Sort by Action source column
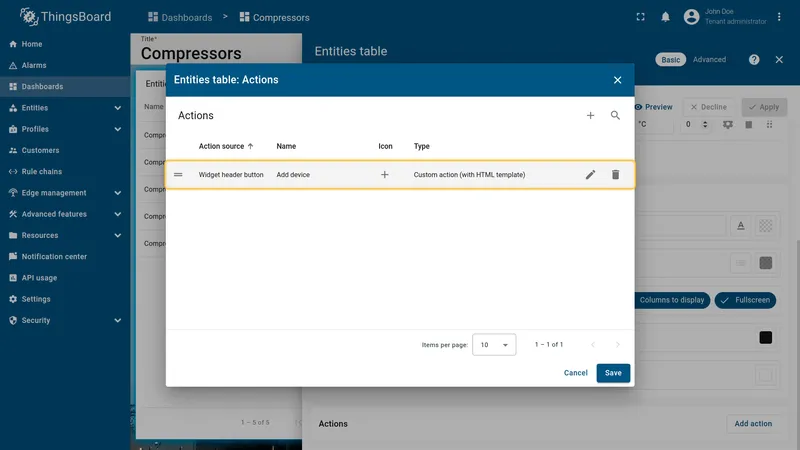This screenshot has height=450, width=800. [226, 146]
